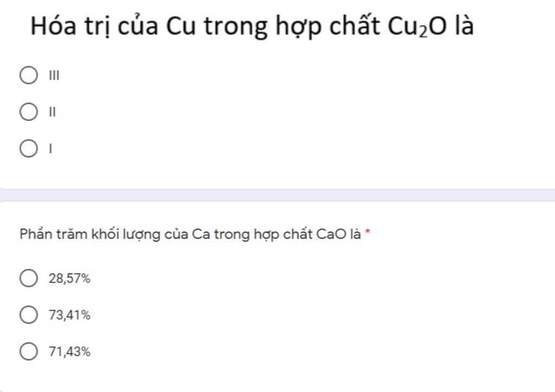Select the radio button for valence III

coord(29,75)
